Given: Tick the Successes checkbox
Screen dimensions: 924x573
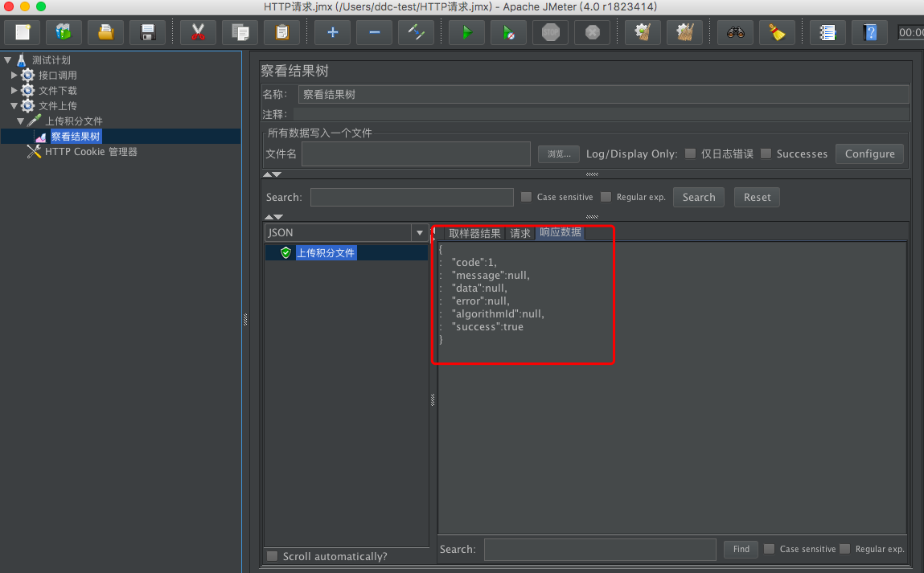Looking at the screenshot, I should click(x=766, y=153).
